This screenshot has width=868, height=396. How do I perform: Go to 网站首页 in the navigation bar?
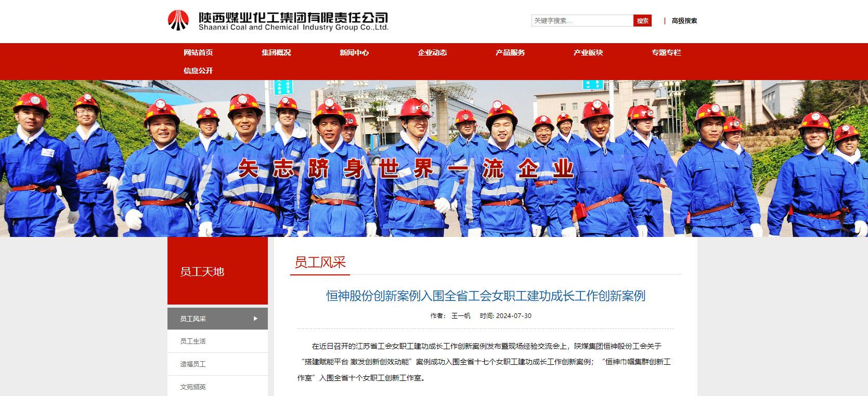click(x=198, y=52)
